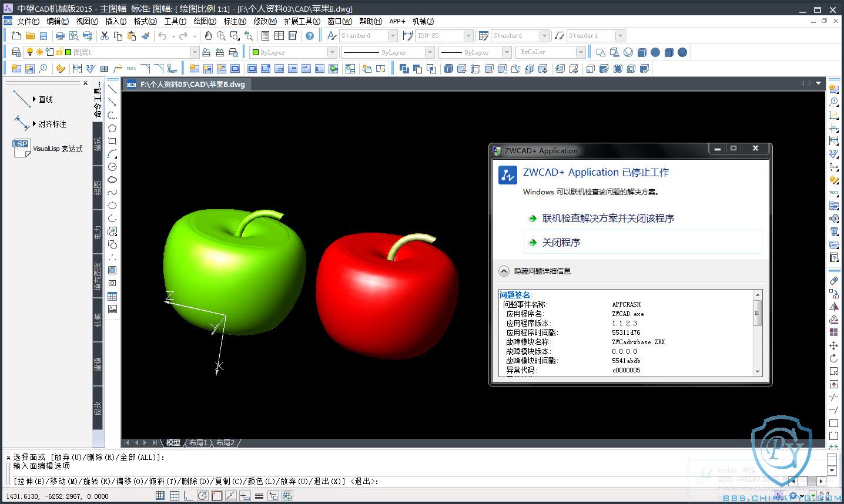Switch to the 布局1 layout tab
Viewport: 844px width, 504px height.
[199, 443]
